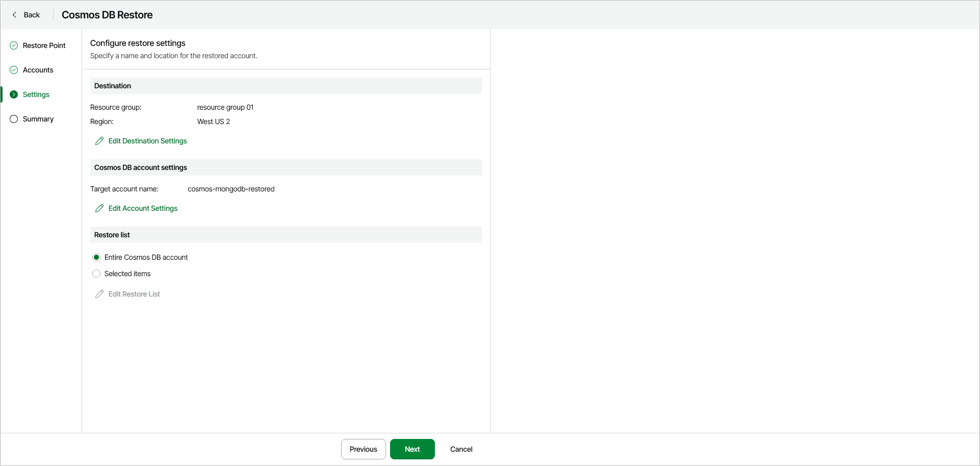Click the pencil icon beside Edit Restore List

pyautogui.click(x=99, y=294)
